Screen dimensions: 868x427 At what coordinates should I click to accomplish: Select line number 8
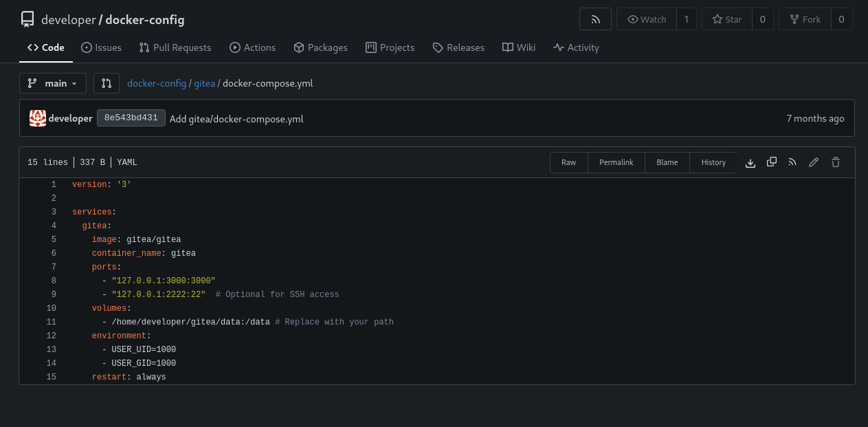point(54,281)
